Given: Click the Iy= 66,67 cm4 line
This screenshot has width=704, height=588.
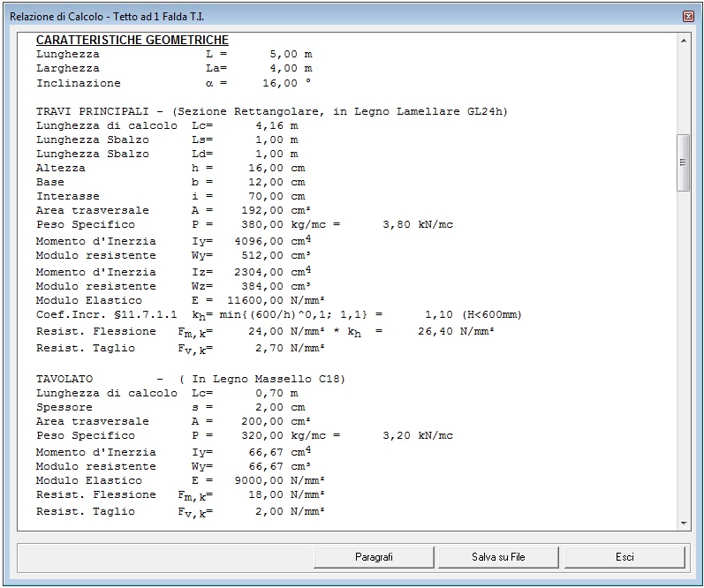Looking at the screenshot, I should (173, 451).
